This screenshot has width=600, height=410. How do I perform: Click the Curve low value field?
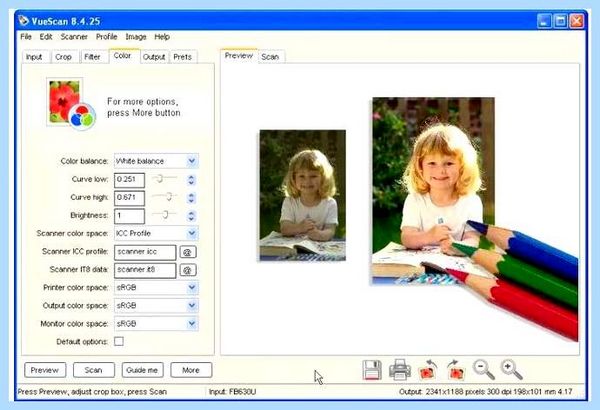tap(129, 180)
